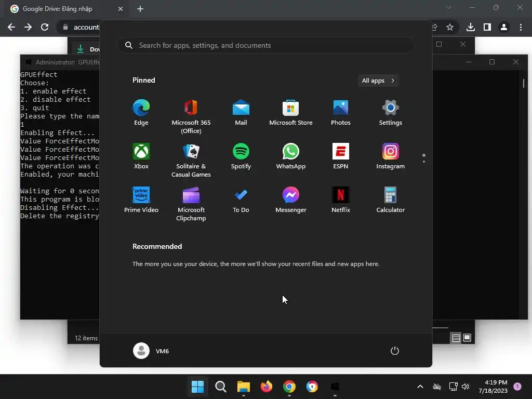
Task: Open Chrome's three-dot menu
Action: point(521,27)
